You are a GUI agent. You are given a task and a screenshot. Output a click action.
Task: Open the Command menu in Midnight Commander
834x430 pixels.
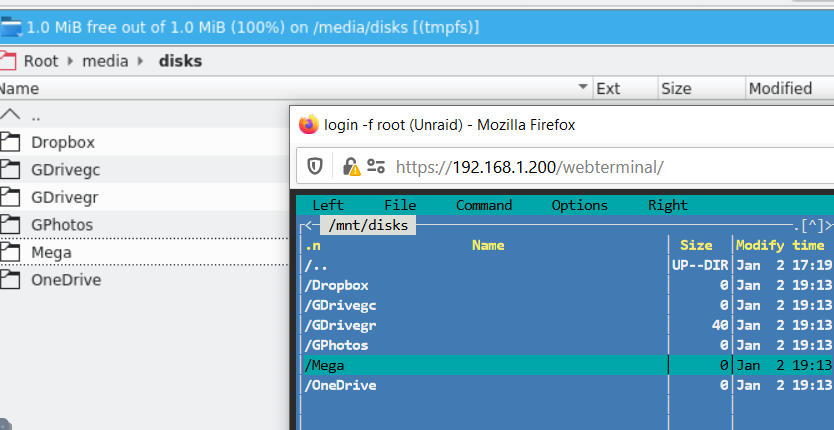[x=483, y=205]
